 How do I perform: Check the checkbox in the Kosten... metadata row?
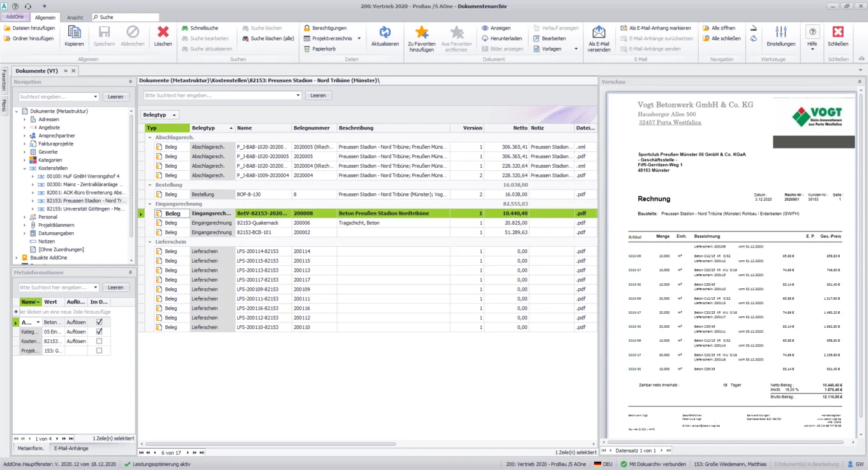(99, 341)
